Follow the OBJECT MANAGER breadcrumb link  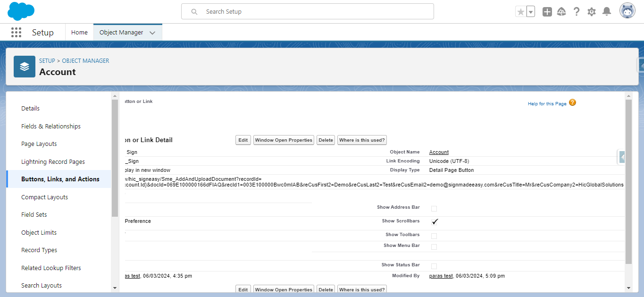(85, 61)
